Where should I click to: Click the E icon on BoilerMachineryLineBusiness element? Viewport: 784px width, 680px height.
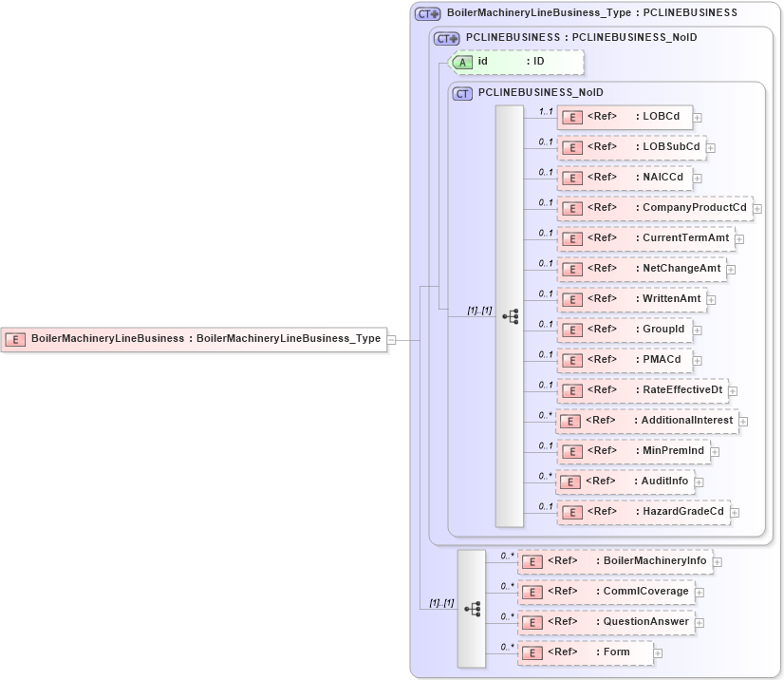15,339
